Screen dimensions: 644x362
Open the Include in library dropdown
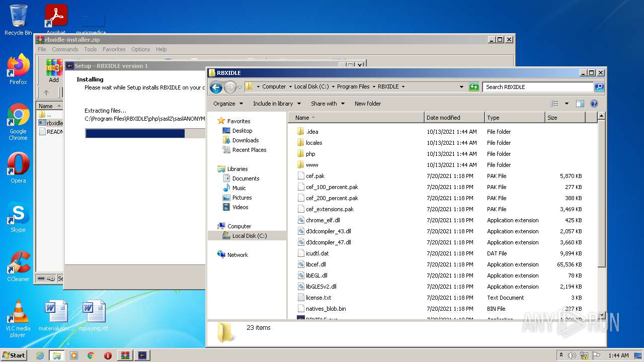point(277,104)
